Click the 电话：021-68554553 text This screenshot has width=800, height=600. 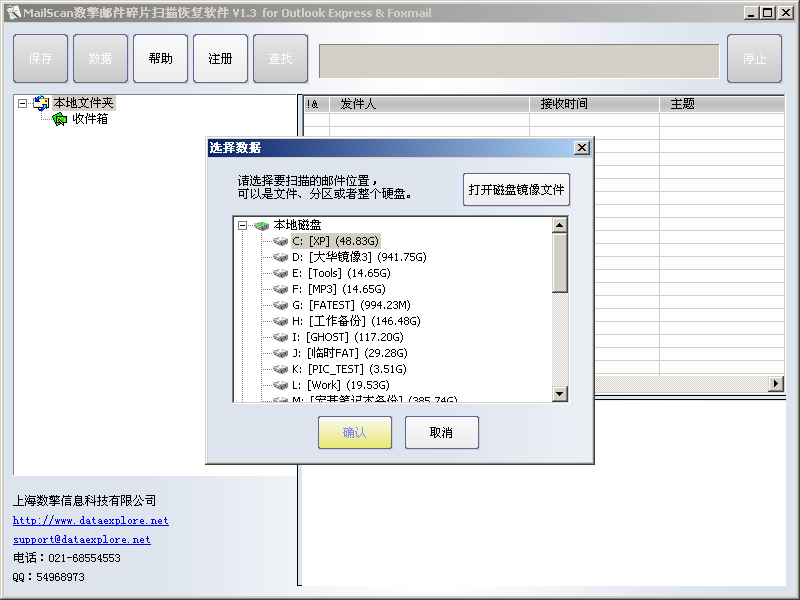(67, 558)
